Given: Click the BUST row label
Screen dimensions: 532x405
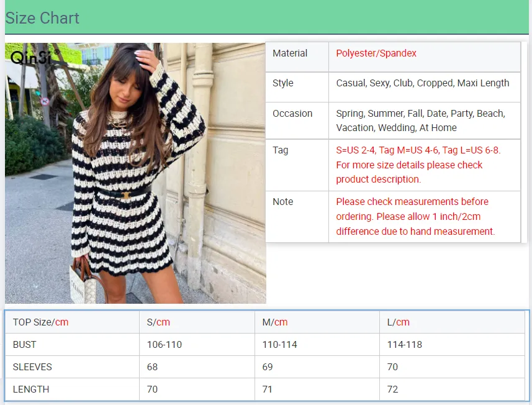Looking at the screenshot, I should point(25,345).
